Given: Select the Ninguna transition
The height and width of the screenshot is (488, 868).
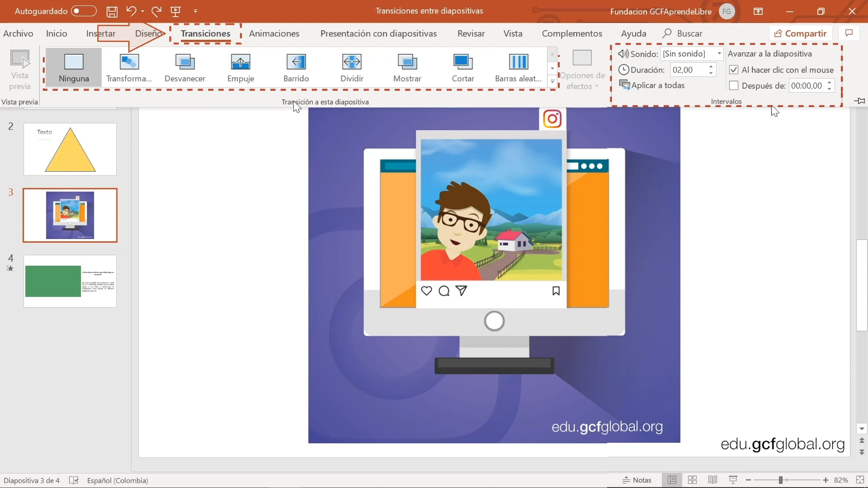Looking at the screenshot, I should pos(74,67).
